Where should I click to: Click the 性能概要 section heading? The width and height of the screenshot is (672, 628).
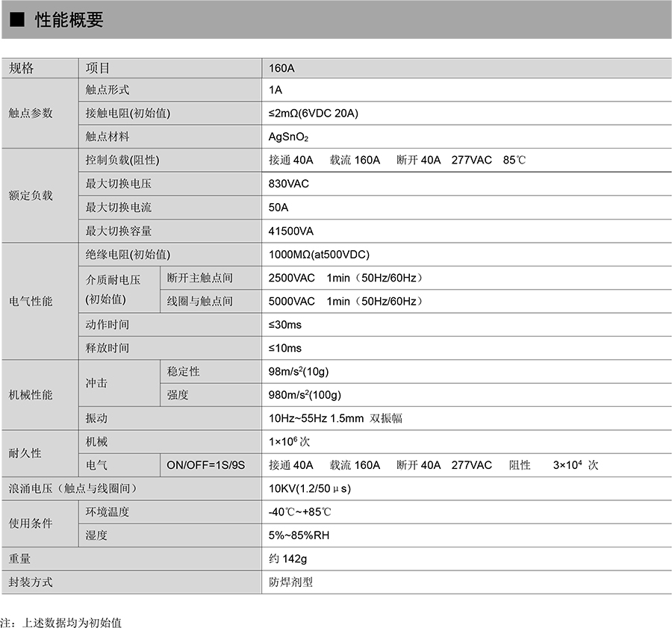(x=69, y=20)
